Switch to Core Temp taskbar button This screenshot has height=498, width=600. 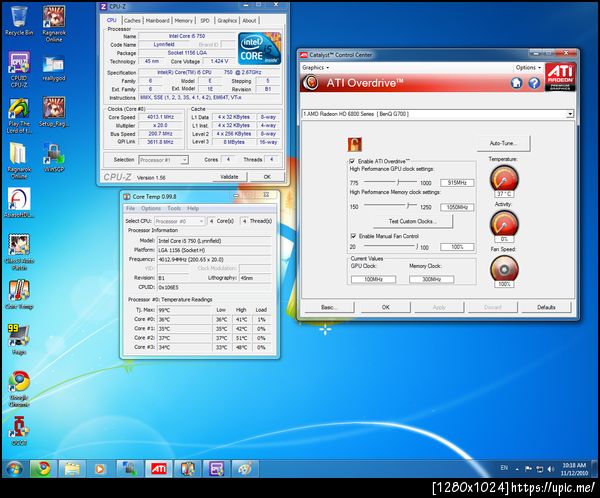tap(188, 469)
